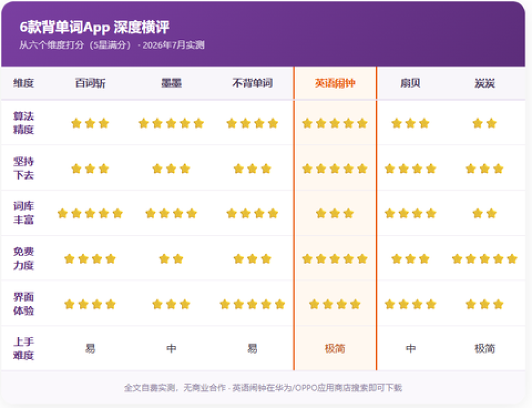Click 百词斩's star rating for 界面体验
Screen dimensions: 532x408
[90, 304]
